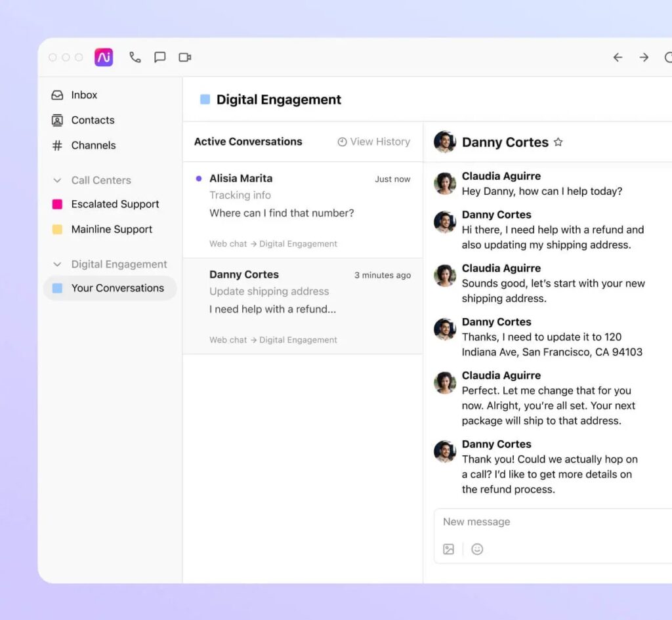Insert an emoji into the new message

477,549
